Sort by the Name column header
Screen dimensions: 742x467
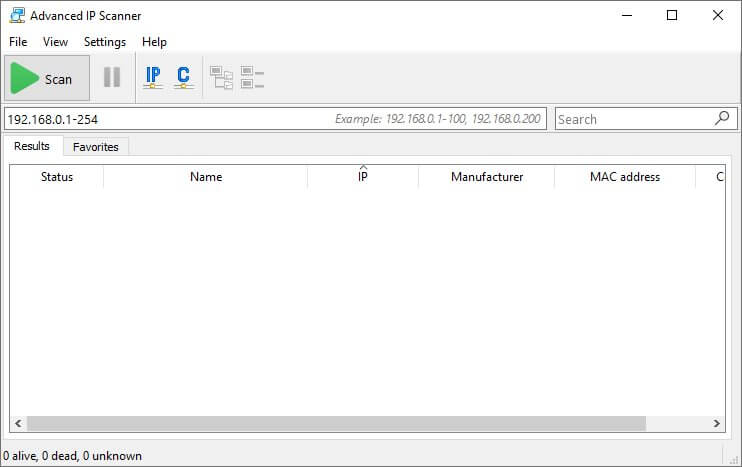click(x=206, y=176)
